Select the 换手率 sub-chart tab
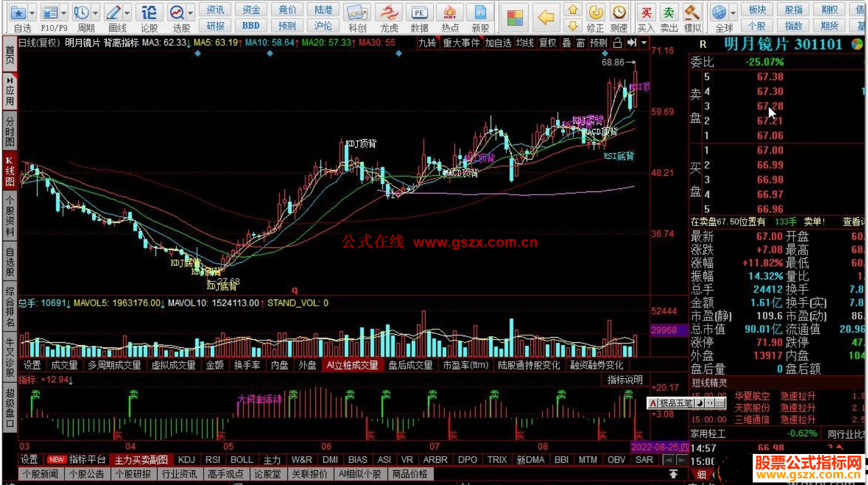Screen dimensions: 868x485 pyautogui.click(x=247, y=365)
